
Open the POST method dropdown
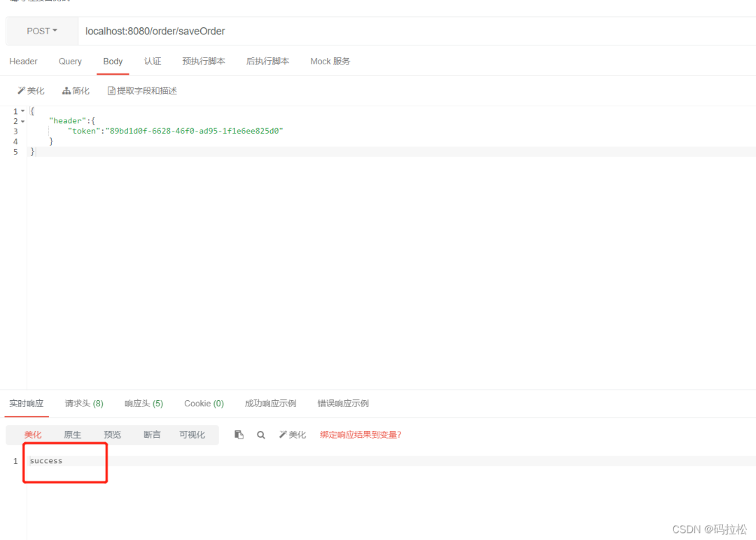42,31
